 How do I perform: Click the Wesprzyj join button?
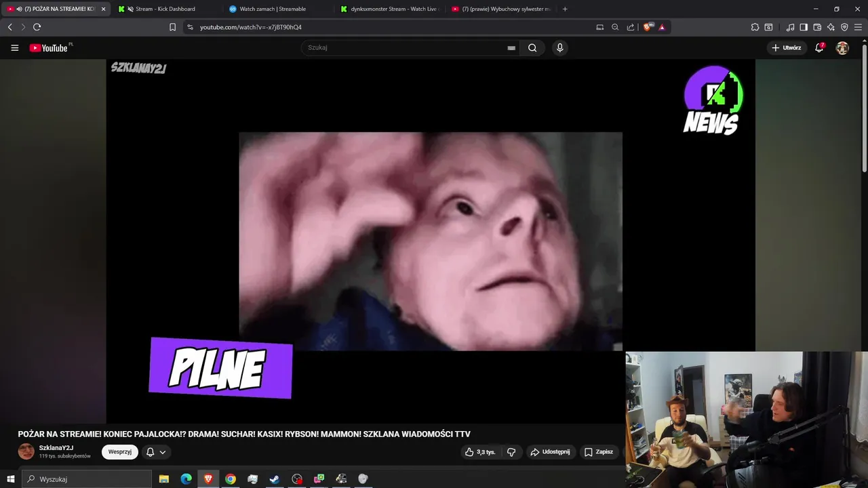click(x=120, y=452)
